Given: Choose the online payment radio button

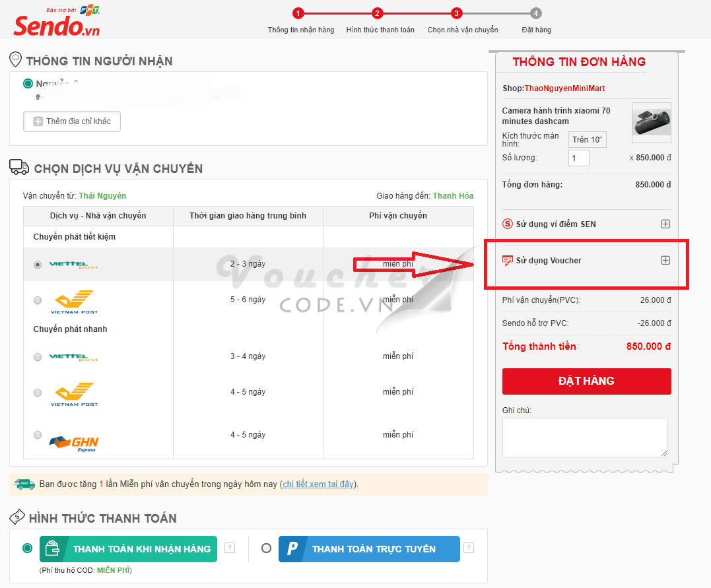Looking at the screenshot, I should coord(266,548).
